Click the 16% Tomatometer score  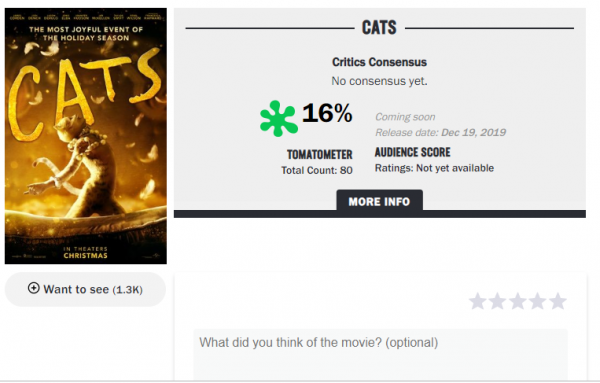point(327,113)
